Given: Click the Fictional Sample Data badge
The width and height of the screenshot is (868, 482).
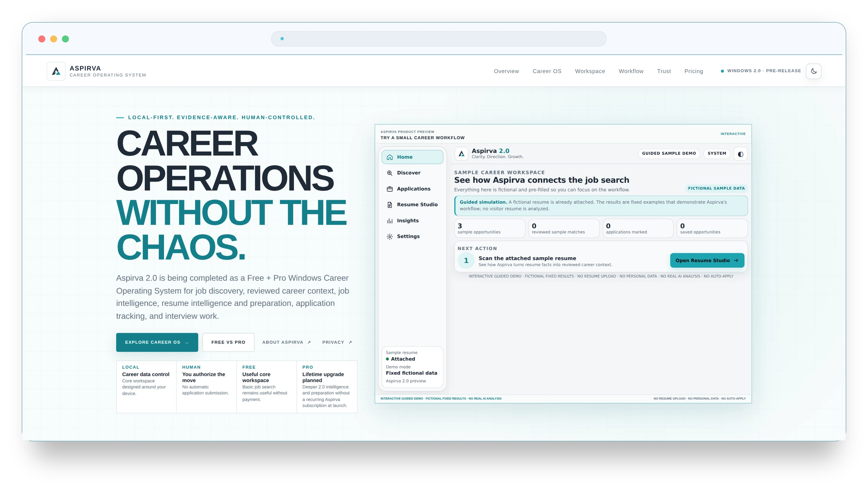Looking at the screenshot, I should tap(716, 188).
